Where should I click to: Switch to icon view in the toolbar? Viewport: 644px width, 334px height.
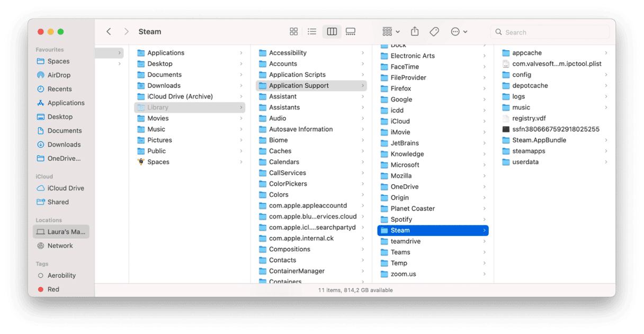[293, 31]
